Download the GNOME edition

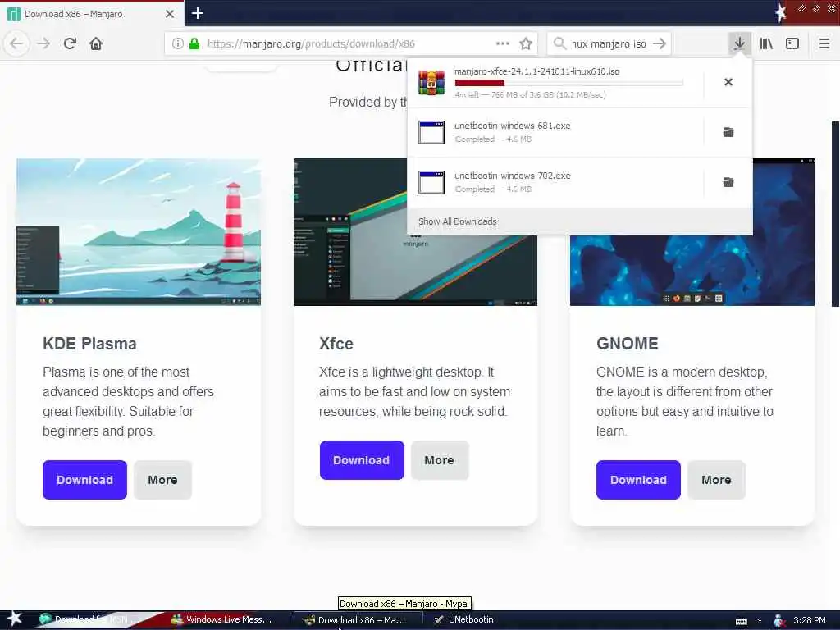638,479
